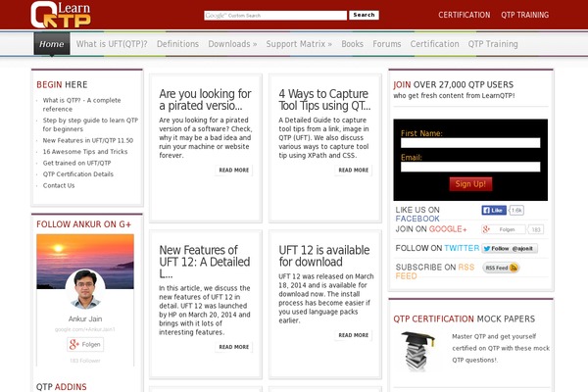Click the 'RSS FEED' text link

[435, 271]
